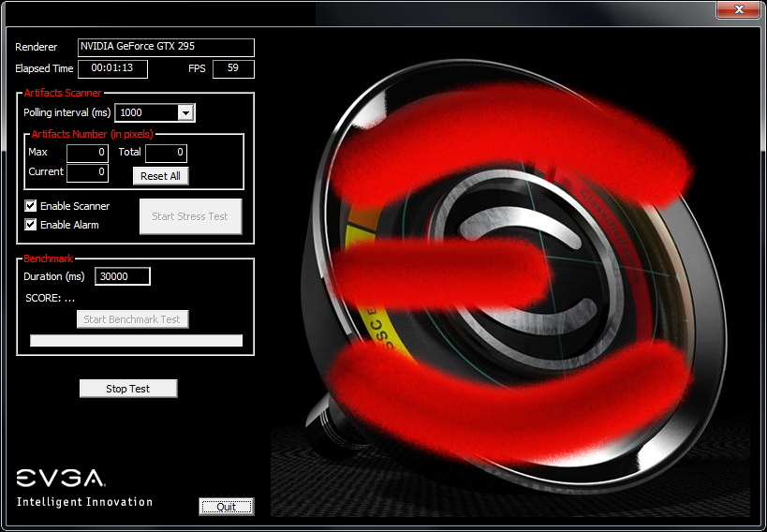Click the EVGA logo

tap(60, 479)
